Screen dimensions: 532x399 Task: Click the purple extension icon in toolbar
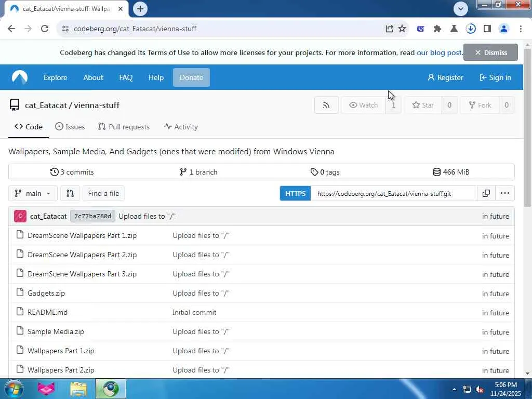421,29
